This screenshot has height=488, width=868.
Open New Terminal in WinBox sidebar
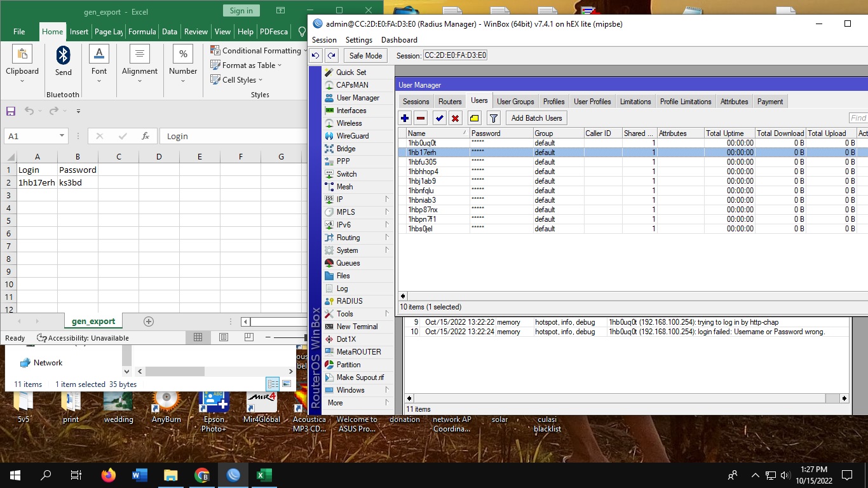pos(357,327)
